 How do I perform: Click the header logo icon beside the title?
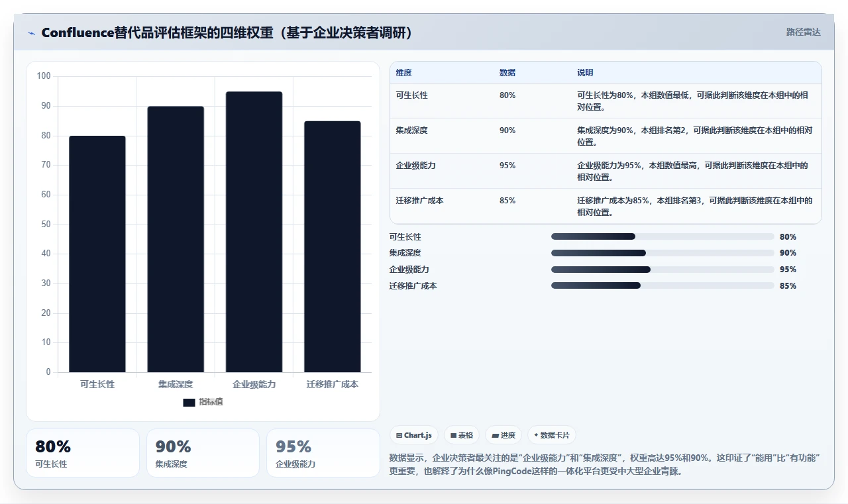click(x=31, y=33)
